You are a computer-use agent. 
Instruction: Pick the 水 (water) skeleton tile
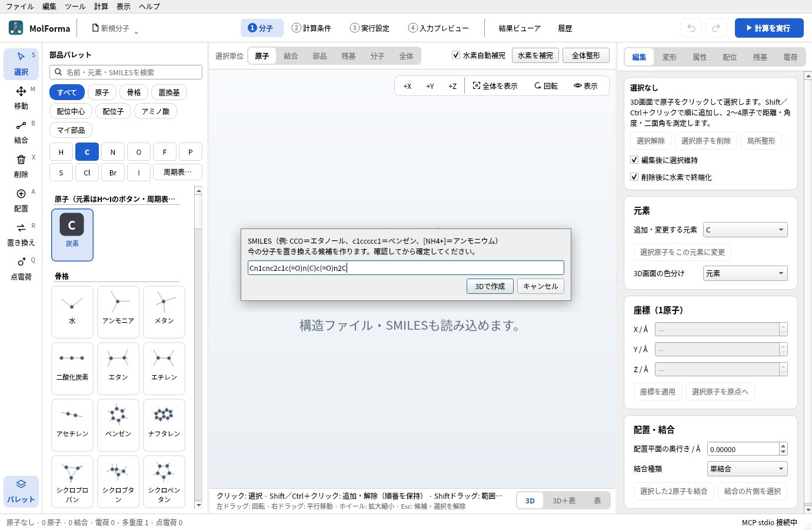tap(72, 312)
